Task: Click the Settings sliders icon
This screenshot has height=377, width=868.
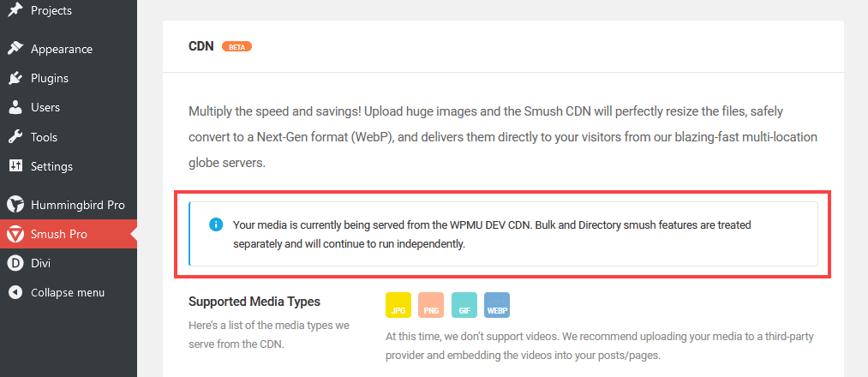Action: tap(15, 166)
